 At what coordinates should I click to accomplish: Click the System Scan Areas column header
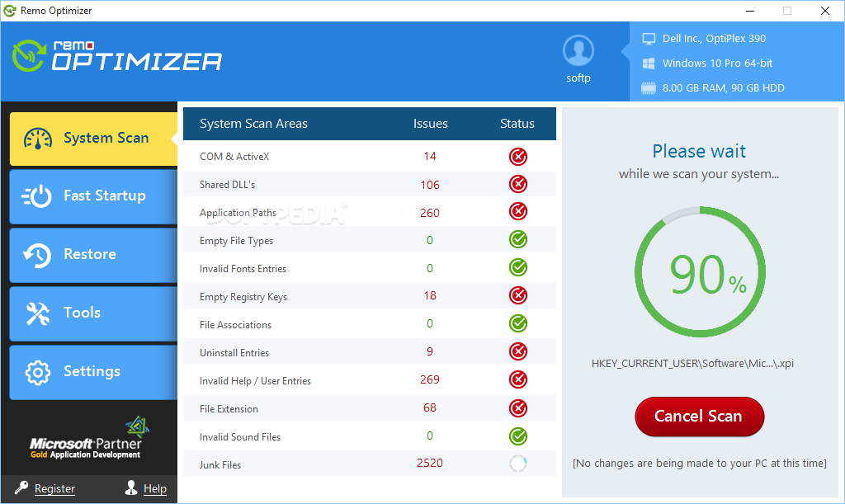click(253, 123)
